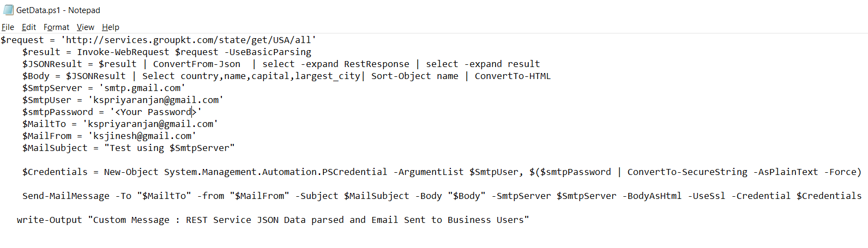The height and width of the screenshot is (248, 868).
Task: Click on ConvertFrom-Json in the code
Action: 197,64
